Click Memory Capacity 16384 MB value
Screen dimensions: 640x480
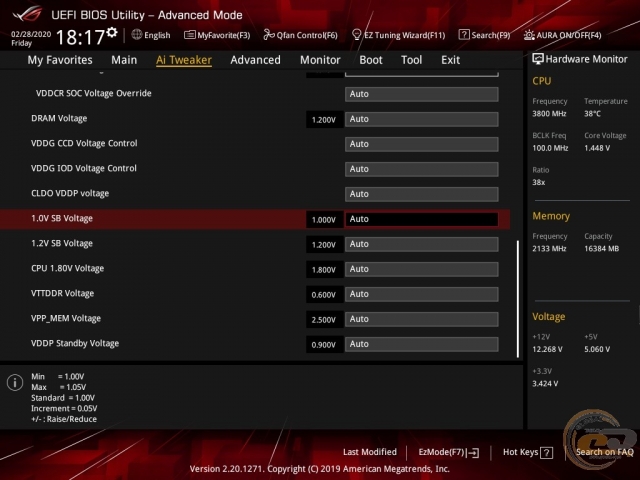(602, 249)
